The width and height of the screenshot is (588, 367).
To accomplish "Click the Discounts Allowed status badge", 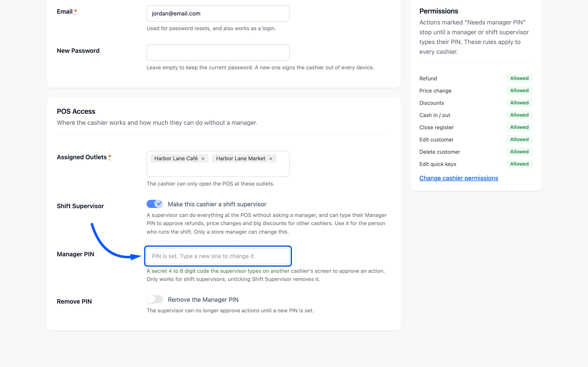I will (519, 103).
